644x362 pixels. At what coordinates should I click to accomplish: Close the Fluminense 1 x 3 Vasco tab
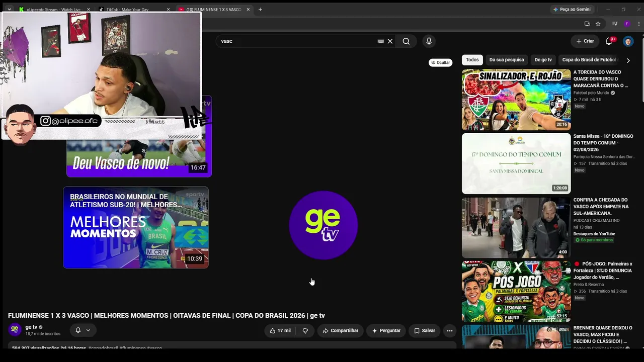tap(248, 10)
